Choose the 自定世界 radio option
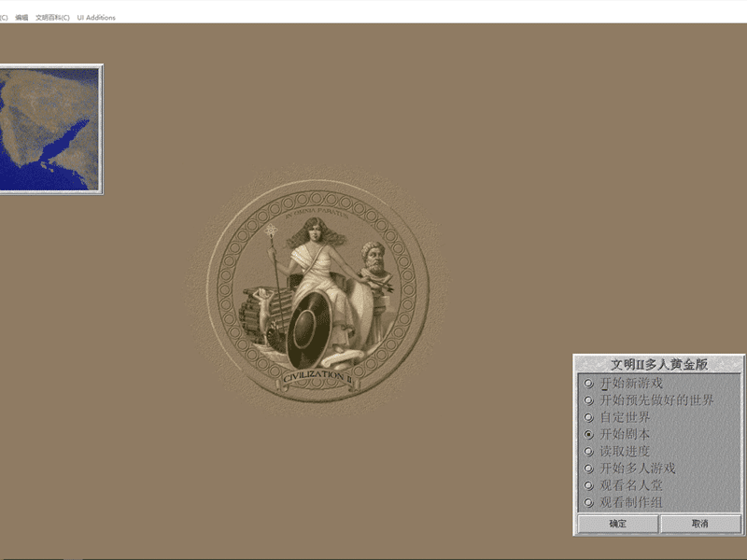Screen dimensions: 747x560 (x=589, y=417)
